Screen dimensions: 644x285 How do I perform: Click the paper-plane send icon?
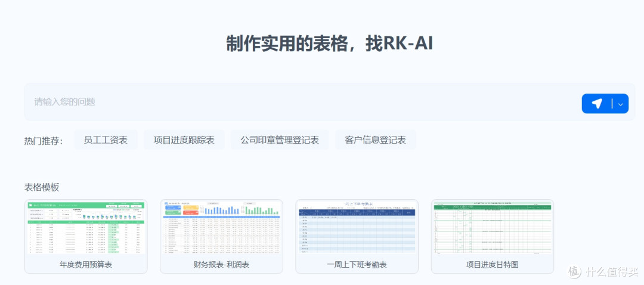point(597,104)
